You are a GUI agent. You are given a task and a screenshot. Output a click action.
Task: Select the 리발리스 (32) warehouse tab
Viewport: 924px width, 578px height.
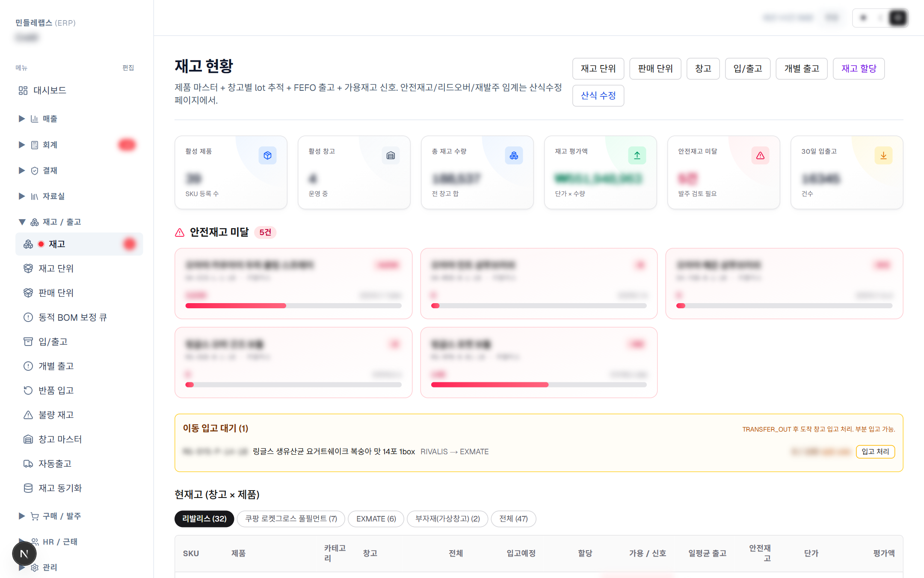tap(204, 518)
